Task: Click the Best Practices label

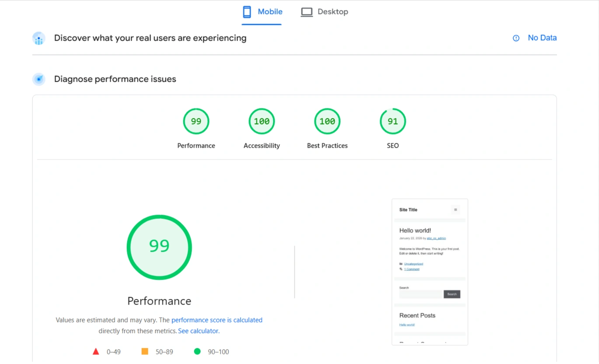Action: (327, 146)
